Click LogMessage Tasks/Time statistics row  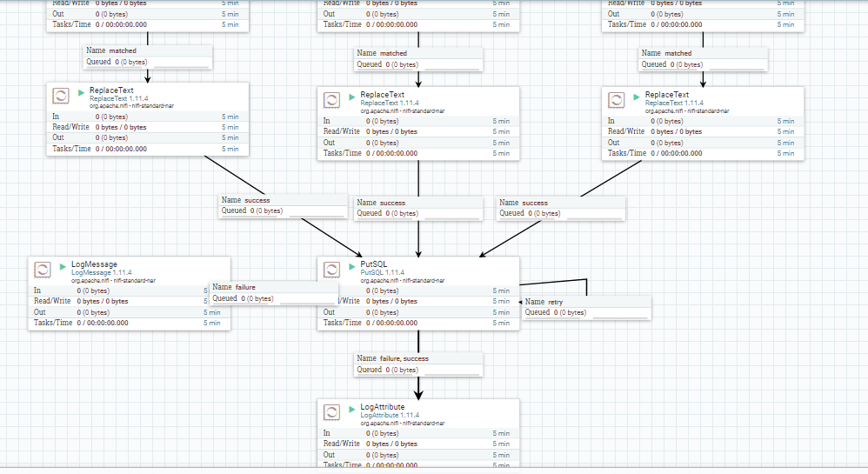point(130,323)
